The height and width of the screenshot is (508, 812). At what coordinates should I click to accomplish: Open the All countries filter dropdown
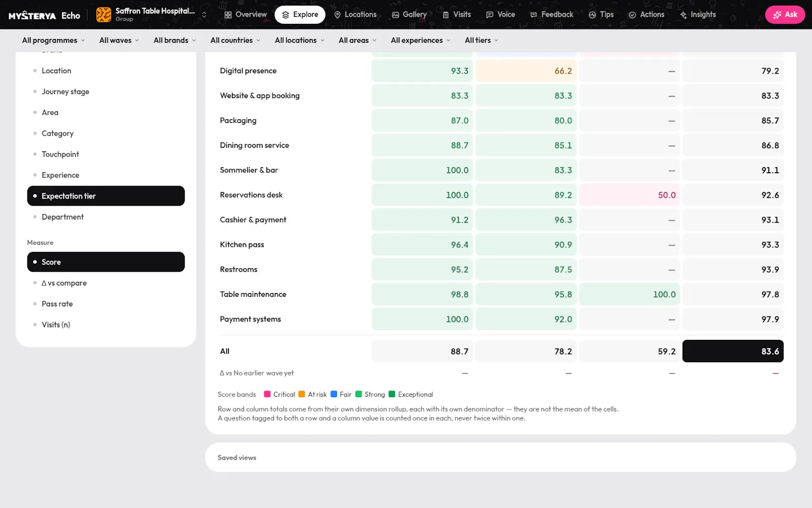point(235,40)
